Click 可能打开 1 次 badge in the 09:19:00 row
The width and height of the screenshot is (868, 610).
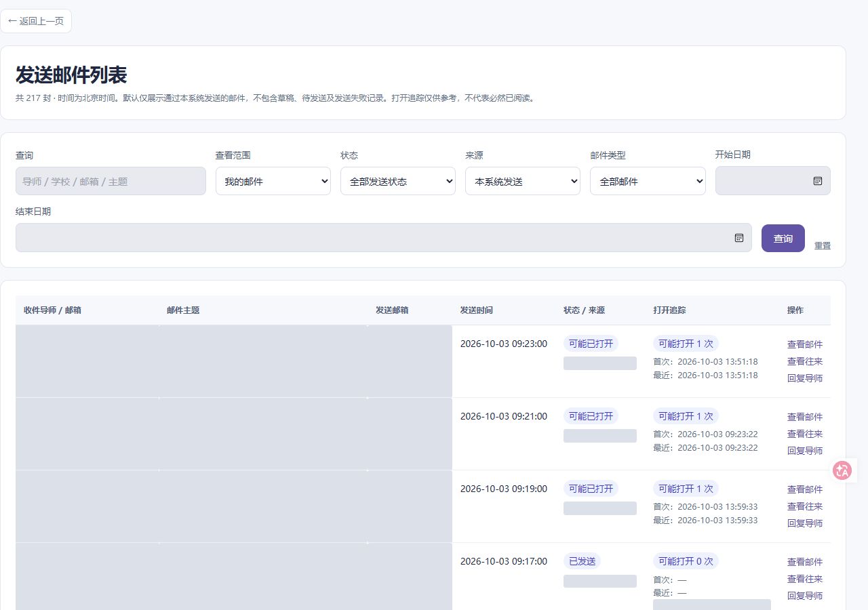tap(686, 489)
